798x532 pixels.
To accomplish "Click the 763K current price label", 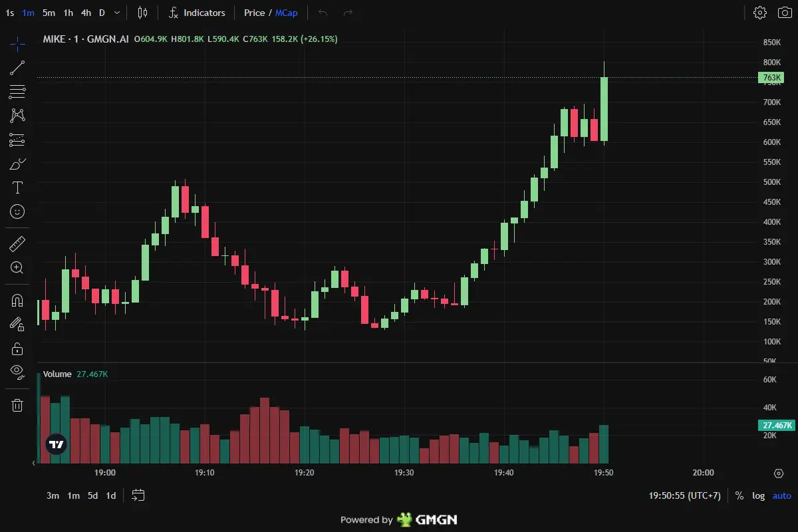I will 772,78.
